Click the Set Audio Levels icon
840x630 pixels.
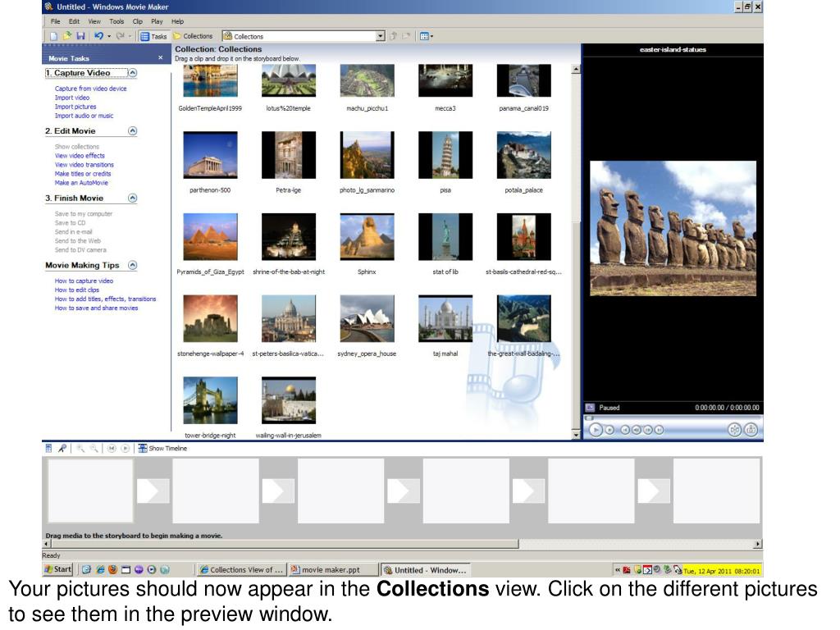[x=48, y=449]
